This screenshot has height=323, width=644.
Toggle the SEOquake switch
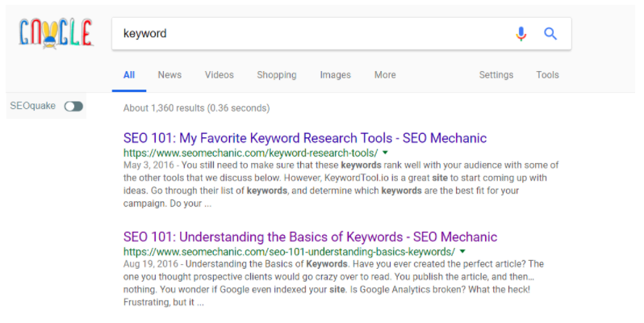[x=73, y=107]
